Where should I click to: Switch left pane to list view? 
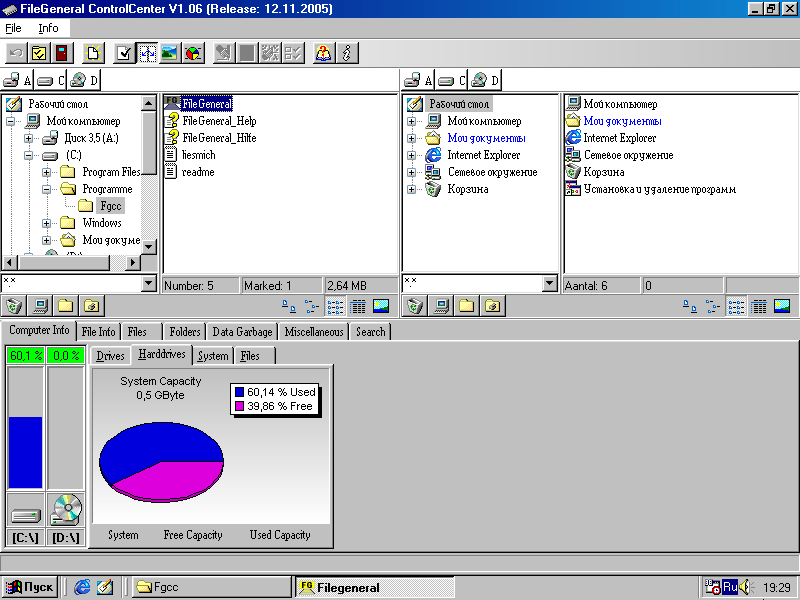(x=335, y=306)
